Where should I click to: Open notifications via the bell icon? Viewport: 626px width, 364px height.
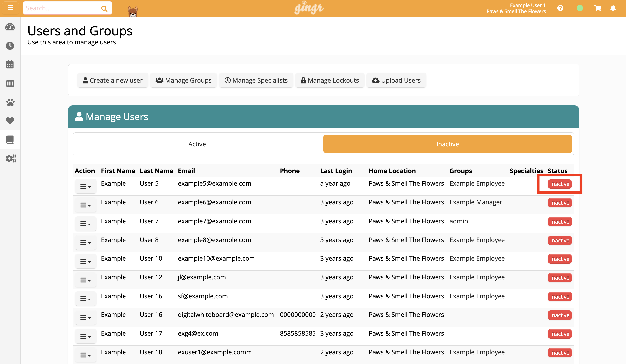click(x=613, y=8)
